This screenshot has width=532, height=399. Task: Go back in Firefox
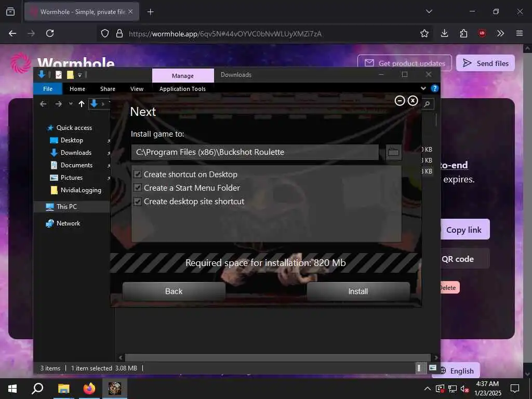pyautogui.click(x=12, y=33)
